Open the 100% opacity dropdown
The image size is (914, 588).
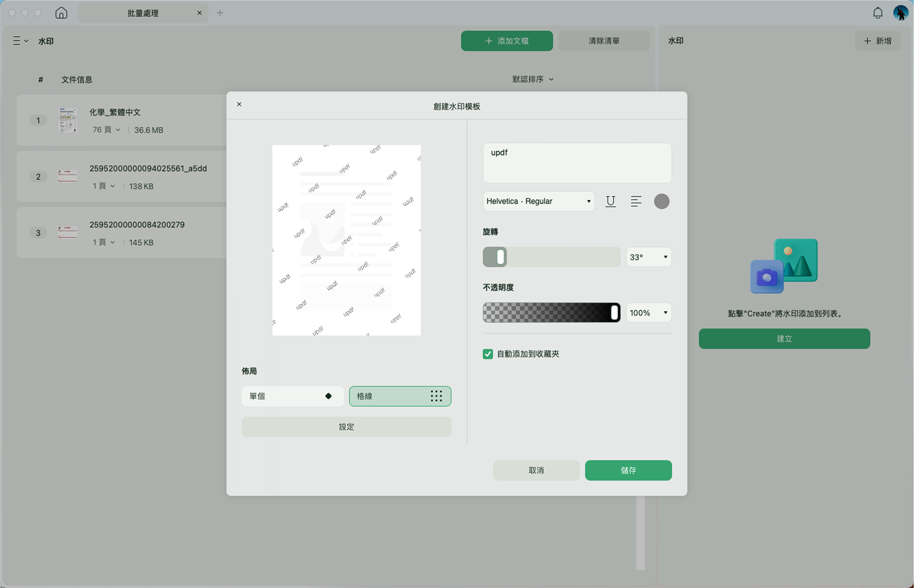pos(648,313)
